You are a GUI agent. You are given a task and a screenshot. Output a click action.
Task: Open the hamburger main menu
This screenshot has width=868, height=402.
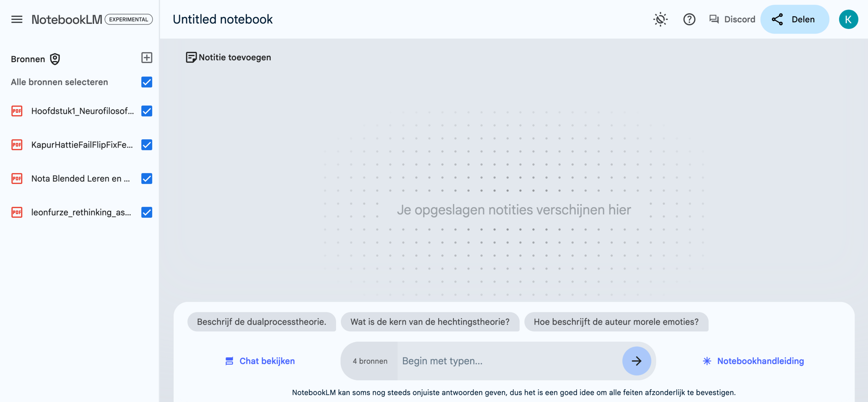click(x=17, y=19)
